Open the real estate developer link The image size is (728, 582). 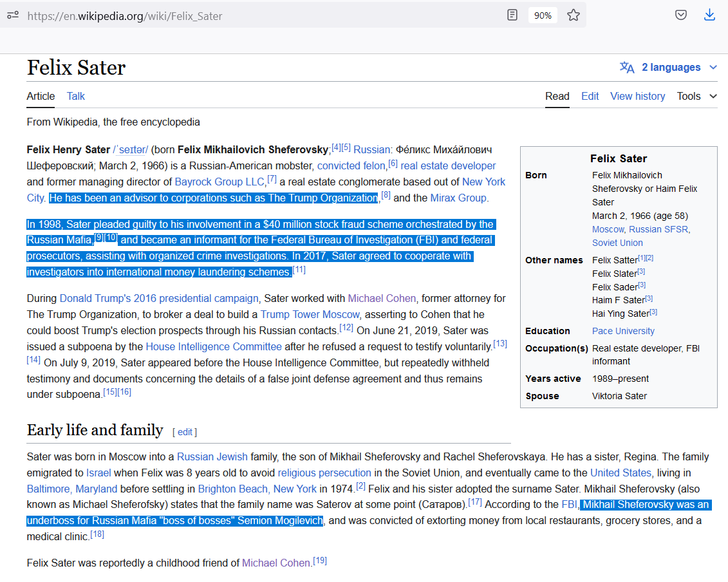click(x=448, y=166)
